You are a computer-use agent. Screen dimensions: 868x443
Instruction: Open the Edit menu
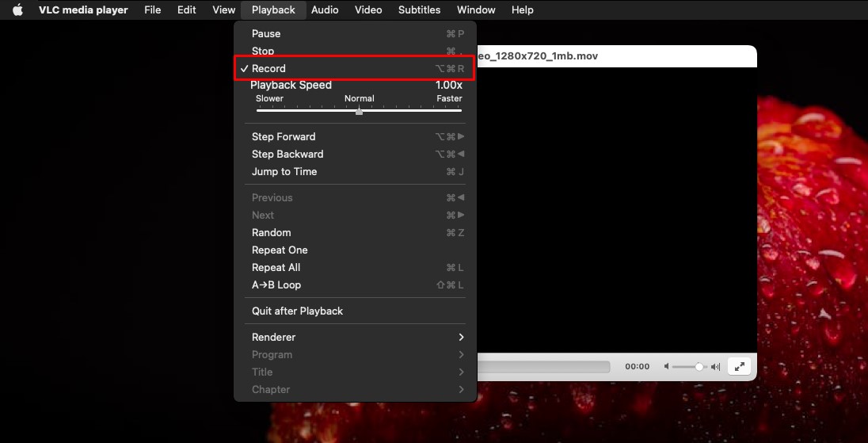click(187, 10)
